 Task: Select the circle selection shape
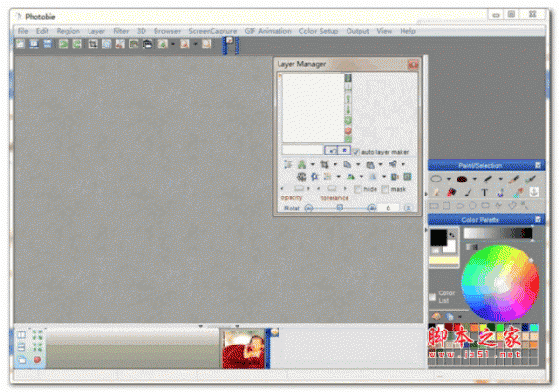point(472,206)
